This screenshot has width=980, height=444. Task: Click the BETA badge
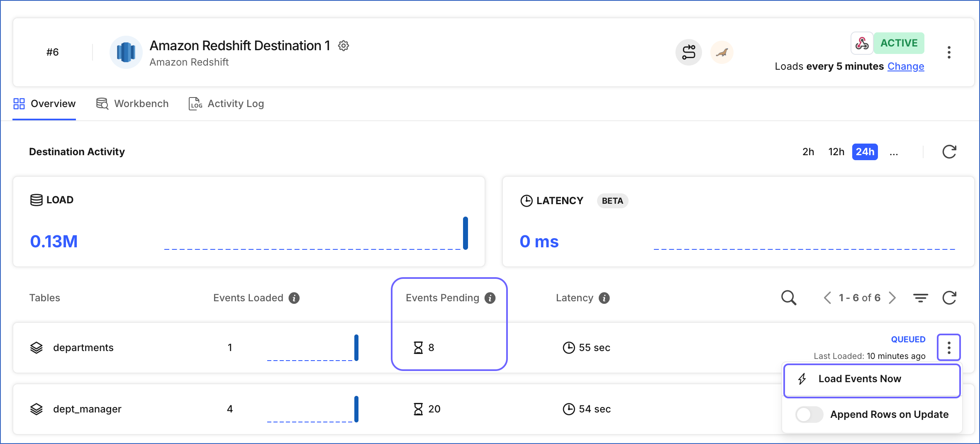[x=612, y=201]
